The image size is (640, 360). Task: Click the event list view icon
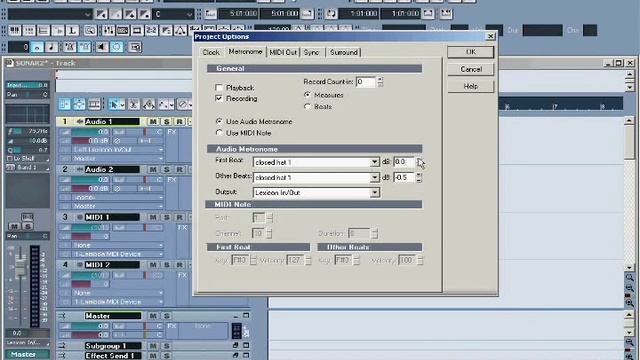tap(29, 30)
